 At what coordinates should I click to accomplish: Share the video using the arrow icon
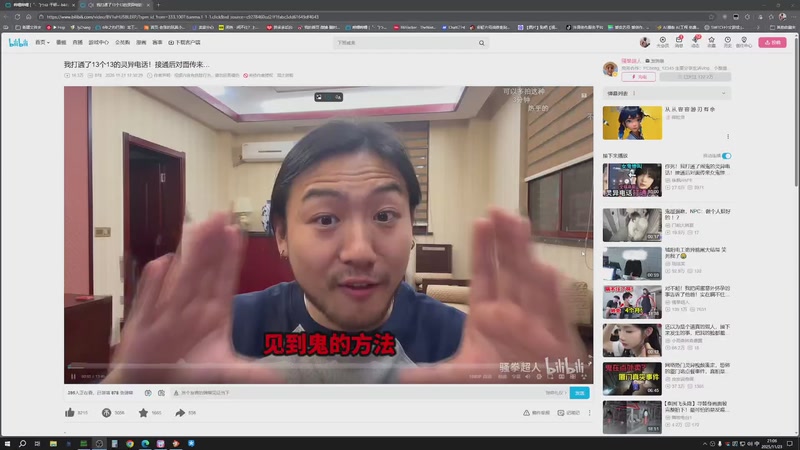coord(180,412)
